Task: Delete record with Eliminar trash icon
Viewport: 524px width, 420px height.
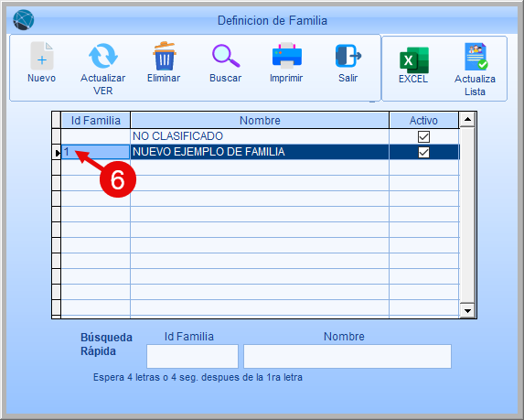Action: tap(164, 56)
